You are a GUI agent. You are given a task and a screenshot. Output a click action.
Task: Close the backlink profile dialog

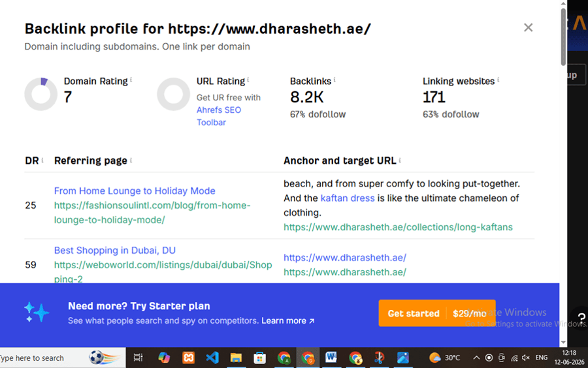[x=528, y=27]
